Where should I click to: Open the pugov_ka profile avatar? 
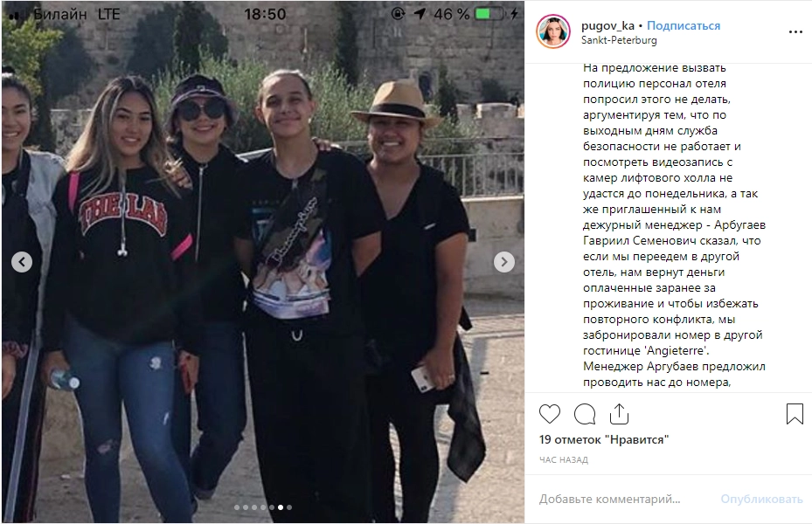pos(553,31)
